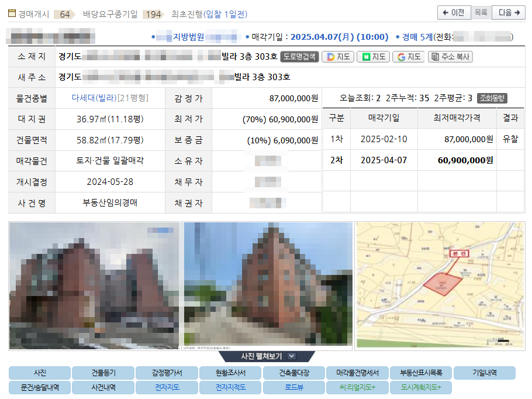Screen dimensions: 532x399
Task: Open the 매각물건명세서 section
Action: 357,373
